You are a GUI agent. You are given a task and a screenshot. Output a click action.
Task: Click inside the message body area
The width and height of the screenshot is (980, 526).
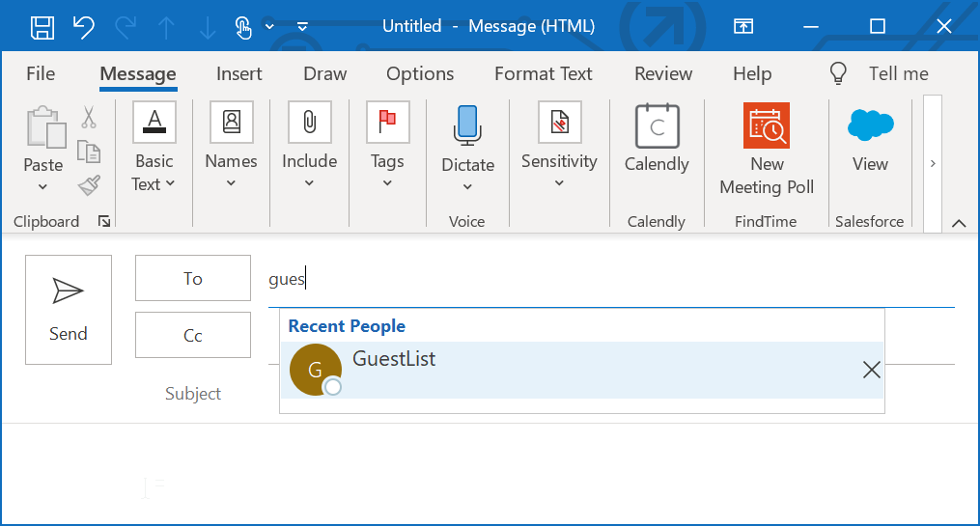[490, 475]
